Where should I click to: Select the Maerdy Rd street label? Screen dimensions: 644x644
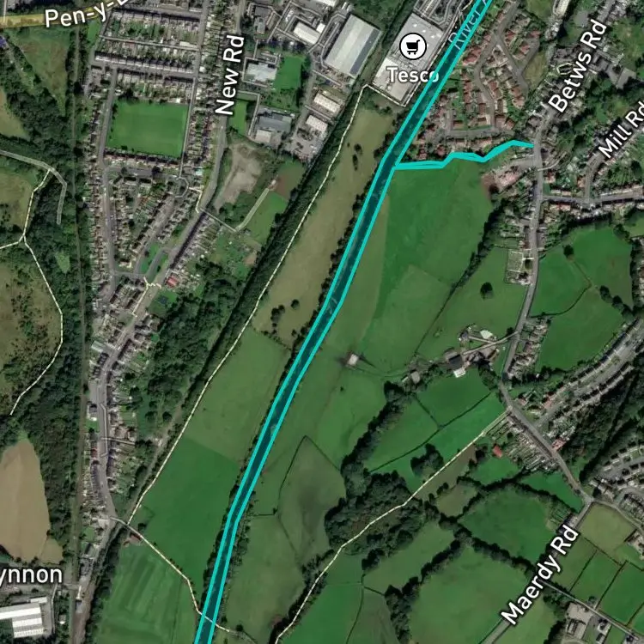coord(540,575)
